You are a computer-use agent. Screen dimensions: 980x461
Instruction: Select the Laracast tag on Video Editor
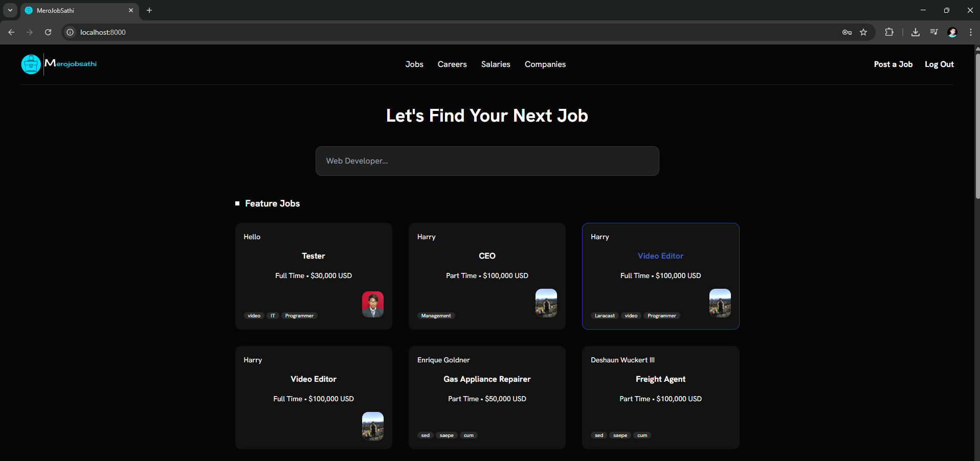[x=605, y=316]
